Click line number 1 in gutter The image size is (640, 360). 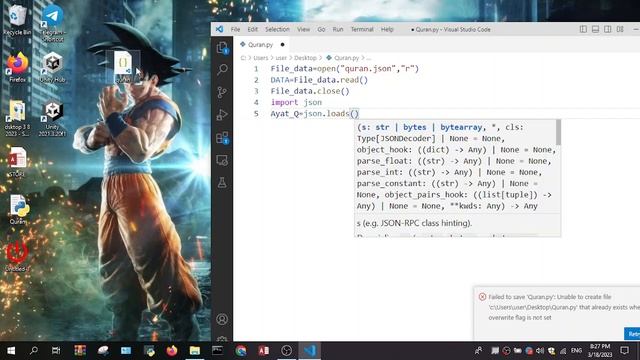[256, 69]
